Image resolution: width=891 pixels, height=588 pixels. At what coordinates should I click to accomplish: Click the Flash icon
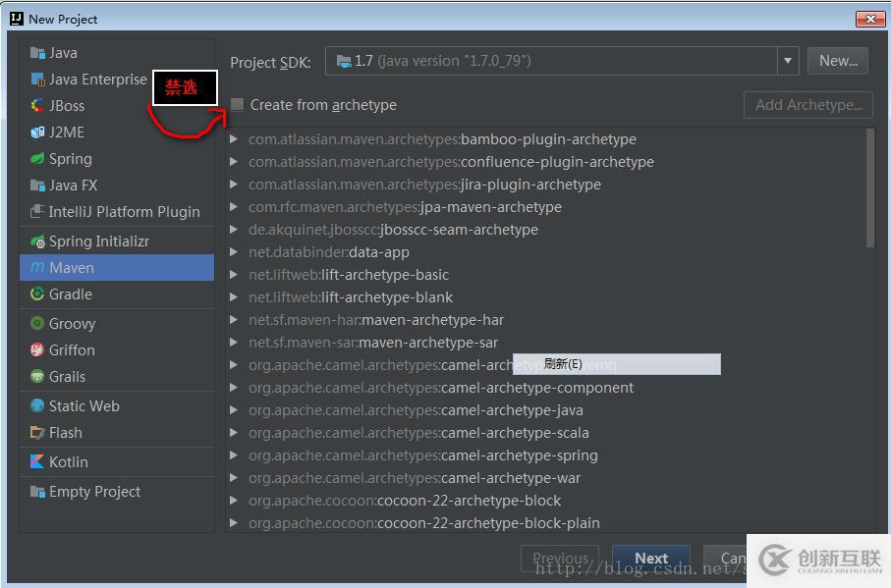click(x=37, y=433)
